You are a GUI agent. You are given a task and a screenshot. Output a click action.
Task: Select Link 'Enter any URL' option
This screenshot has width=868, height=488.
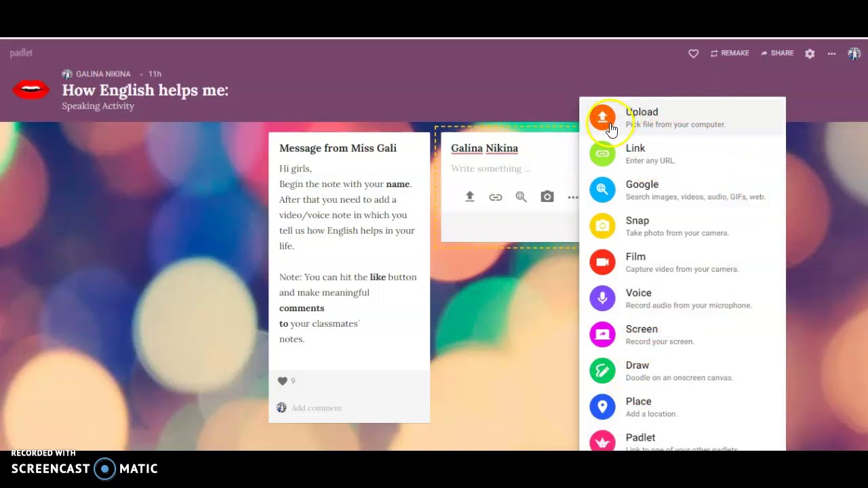coord(682,154)
